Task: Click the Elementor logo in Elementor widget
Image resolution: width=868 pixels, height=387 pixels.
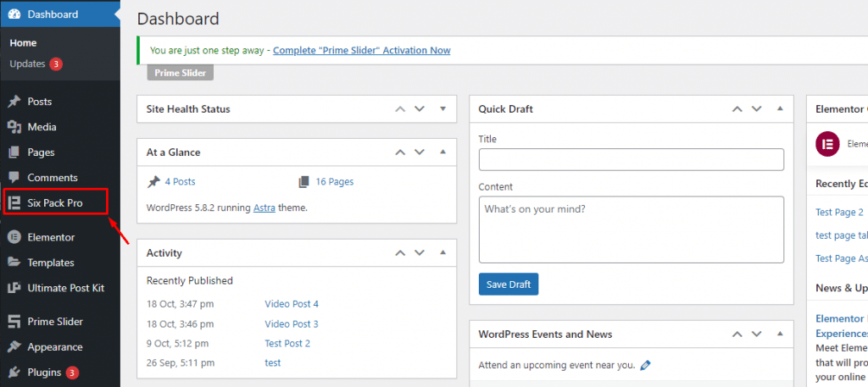Action: tap(828, 144)
